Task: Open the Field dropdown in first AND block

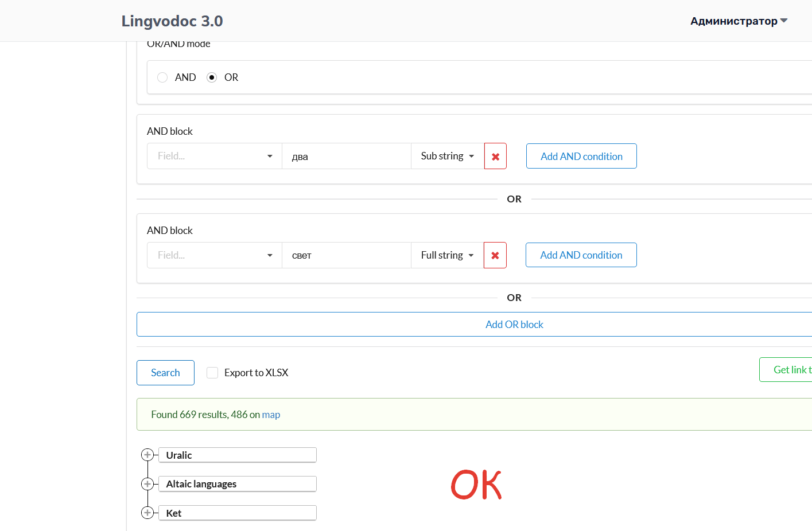Action: [214, 155]
